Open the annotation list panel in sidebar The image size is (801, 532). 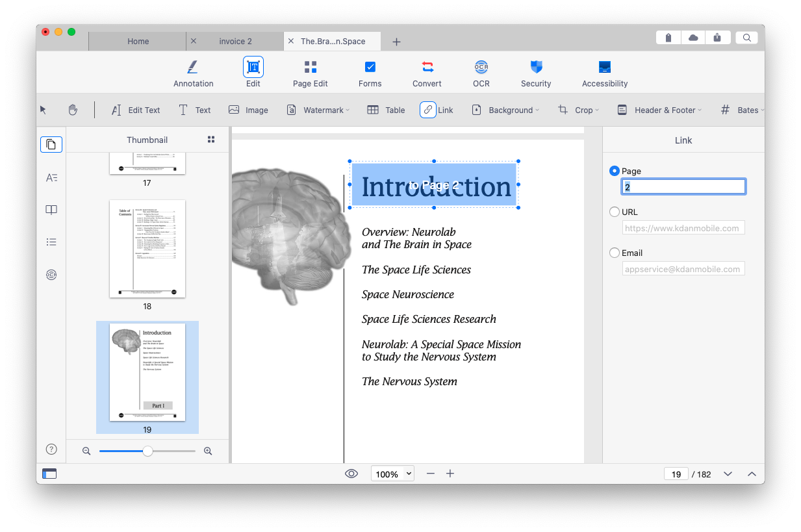(x=51, y=242)
